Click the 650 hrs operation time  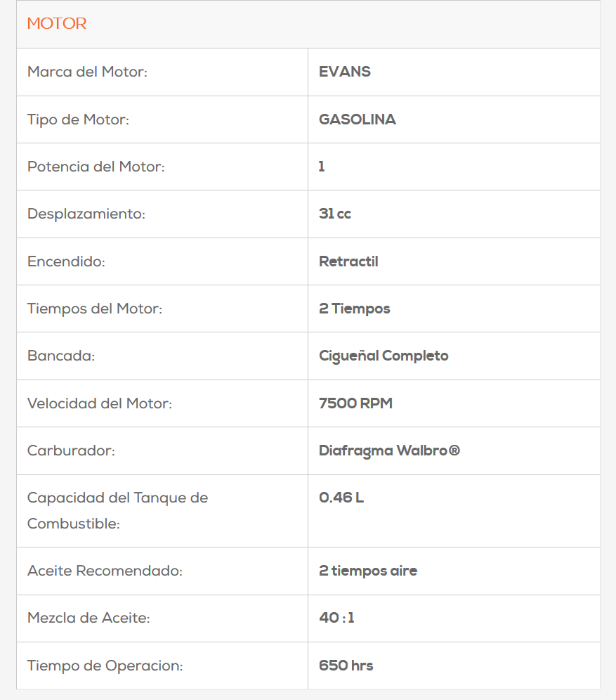tap(346, 666)
